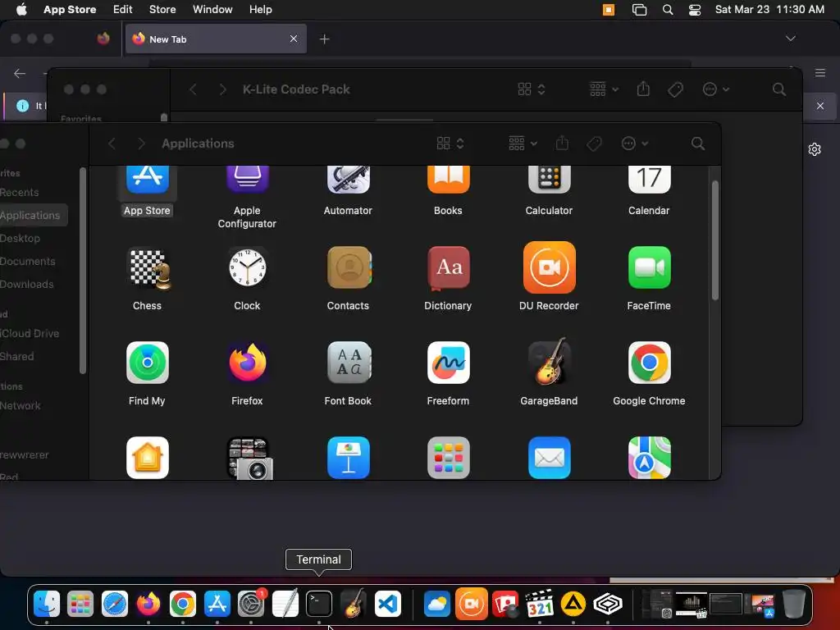Select Downloads in the Finder sidebar
This screenshot has width=840, height=630.
click(x=27, y=285)
